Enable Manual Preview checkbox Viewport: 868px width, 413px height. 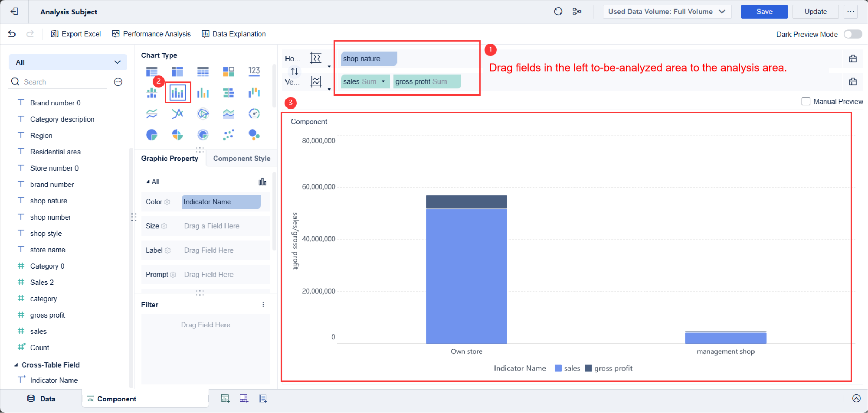[806, 101]
